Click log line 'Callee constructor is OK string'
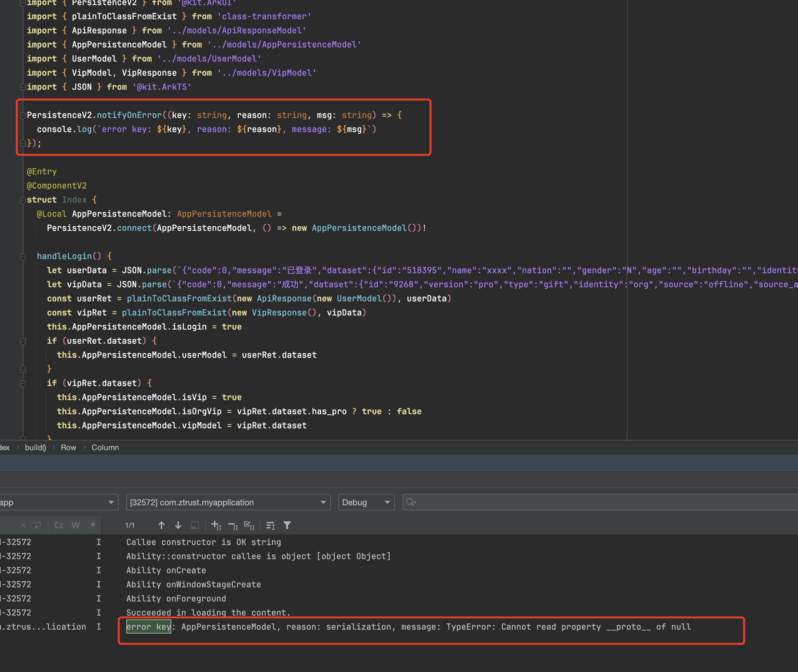The width and height of the screenshot is (798, 672). [x=204, y=542]
